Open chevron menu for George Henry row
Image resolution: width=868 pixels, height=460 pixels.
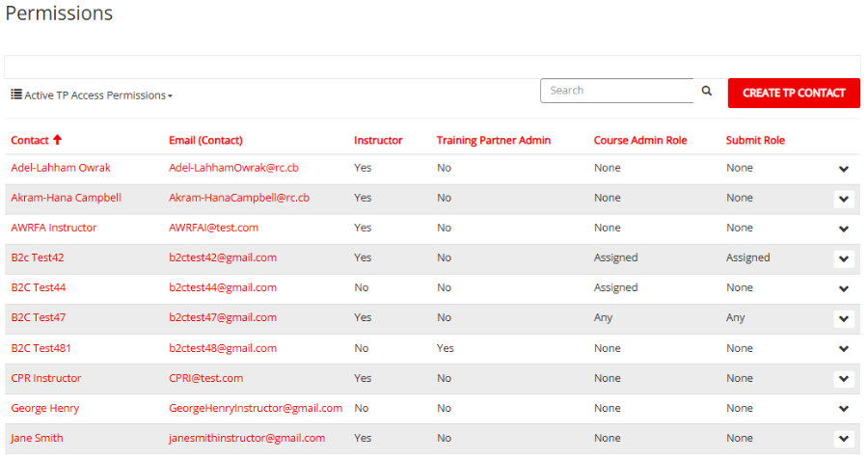tap(844, 409)
